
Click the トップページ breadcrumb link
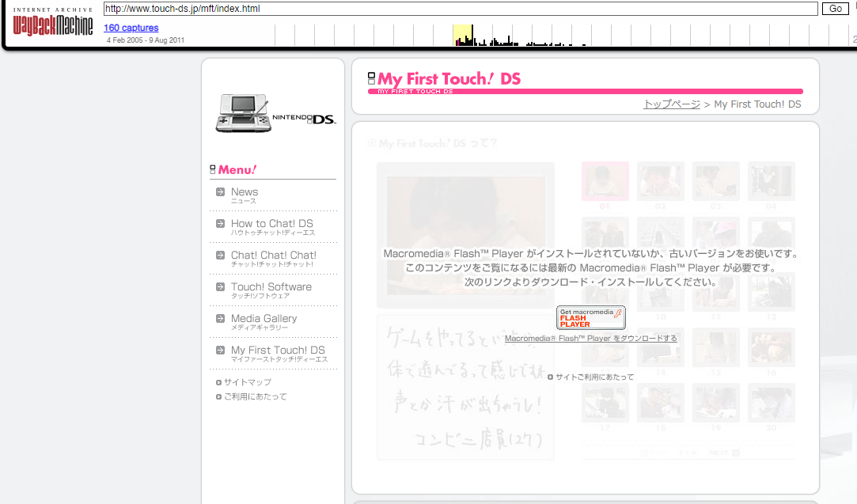pyautogui.click(x=672, y=104)
